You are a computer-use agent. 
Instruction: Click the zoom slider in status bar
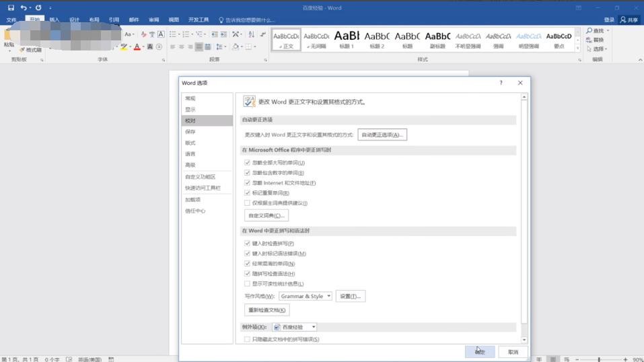tap(600, 359)
